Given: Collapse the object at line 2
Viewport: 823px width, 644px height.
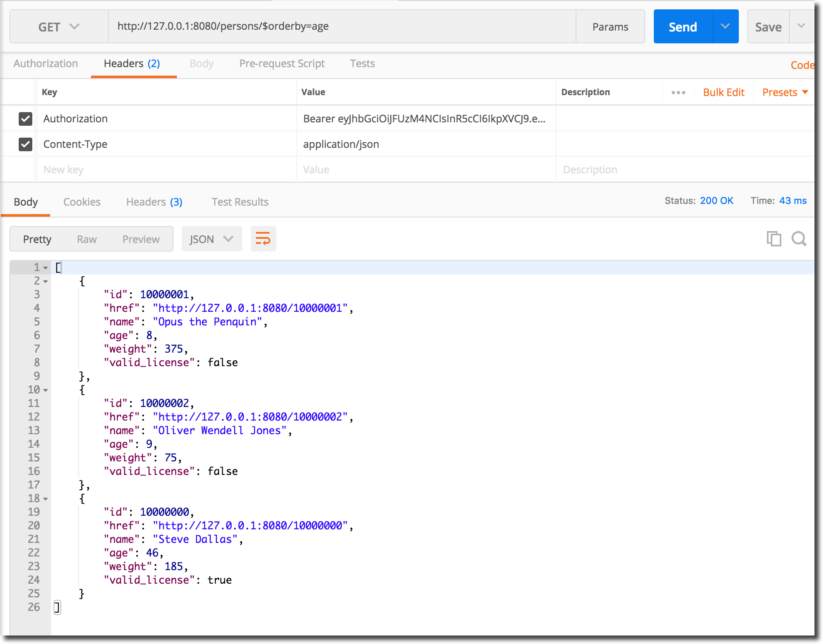Looking at the screenshot, I should [x=45, y=281].
